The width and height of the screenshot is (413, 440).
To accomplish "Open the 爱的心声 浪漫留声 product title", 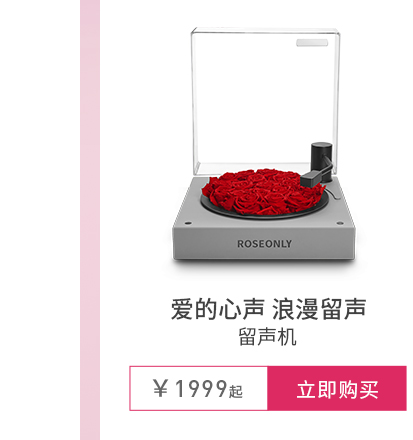I will (269, 309).
